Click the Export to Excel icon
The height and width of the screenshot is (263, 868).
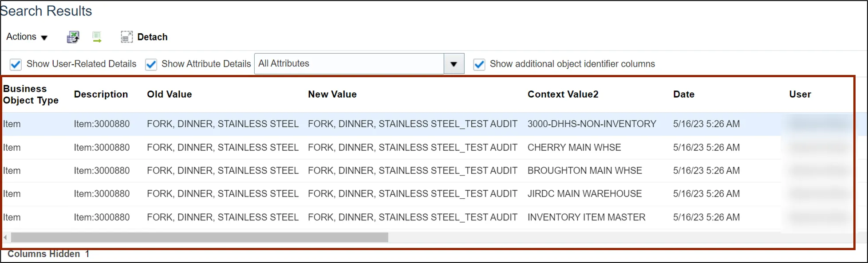[x=73, y=37]
